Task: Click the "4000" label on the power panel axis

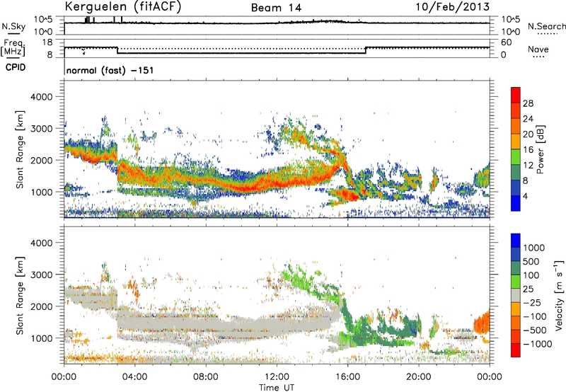Action: 41,97
